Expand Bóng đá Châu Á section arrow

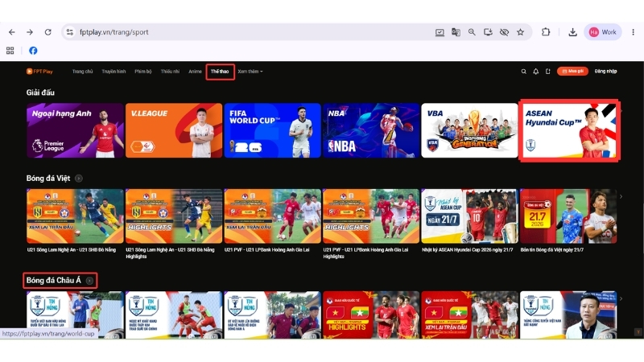(x=89, y=281)
